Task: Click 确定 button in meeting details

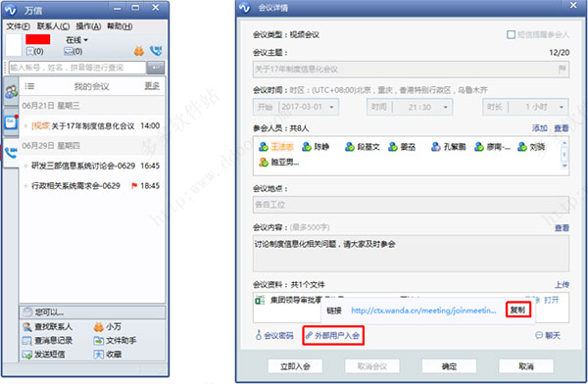Action: click(449, 366)
